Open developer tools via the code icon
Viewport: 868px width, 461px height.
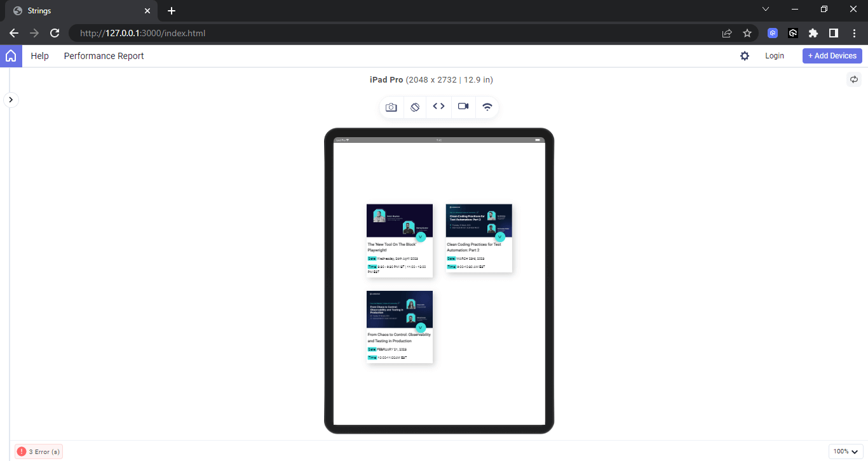438,107
